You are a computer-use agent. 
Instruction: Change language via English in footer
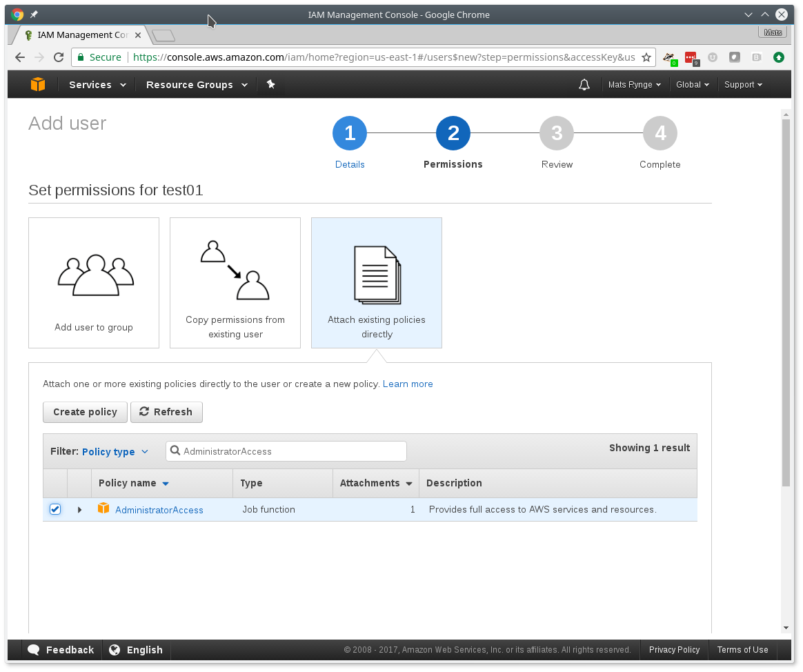pos(136,650)
